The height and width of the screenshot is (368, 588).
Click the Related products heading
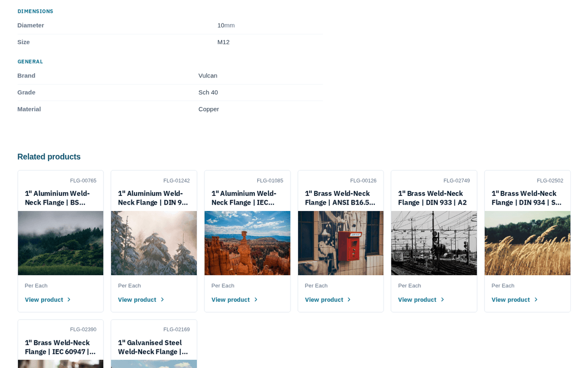click(x=49, y=157)
